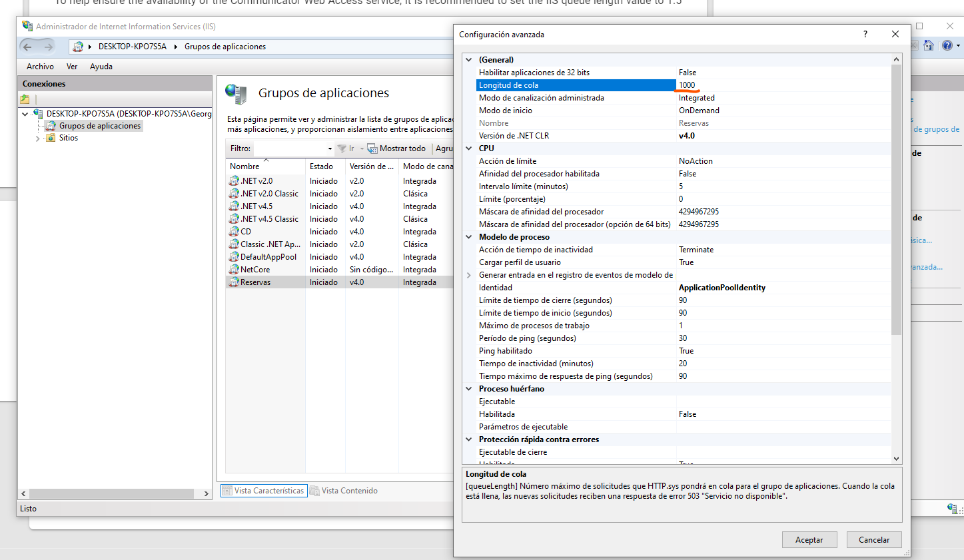964x560 pixels.
Task: Select the CD application pool icon
Action: click(234, 232)
